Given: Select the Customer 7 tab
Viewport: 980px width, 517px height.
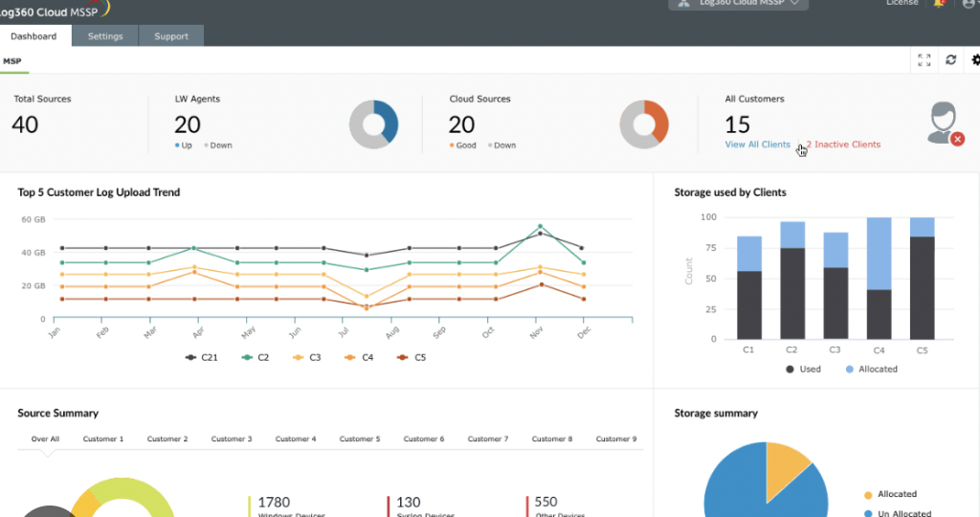Looking at the screenshot, I should [488, 438].
